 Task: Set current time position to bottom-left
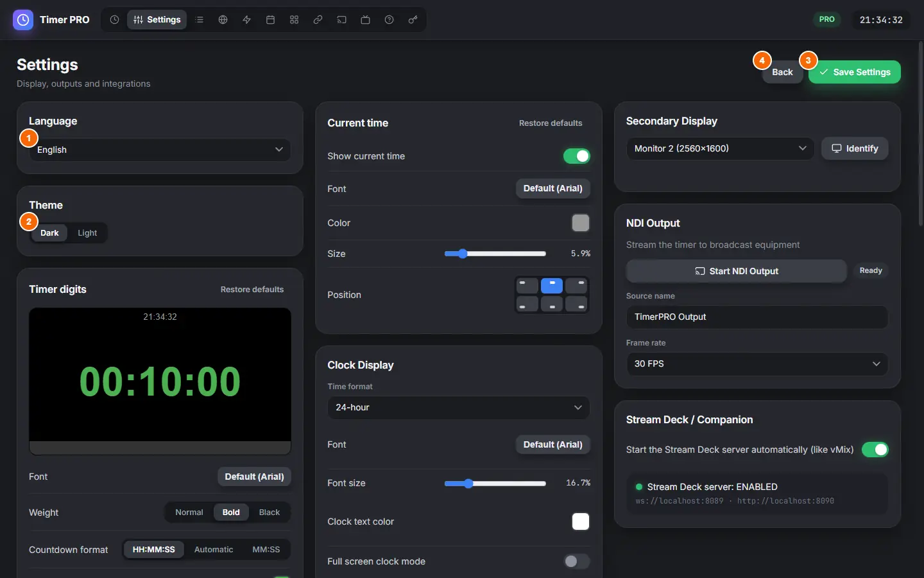tap(527, 304)
